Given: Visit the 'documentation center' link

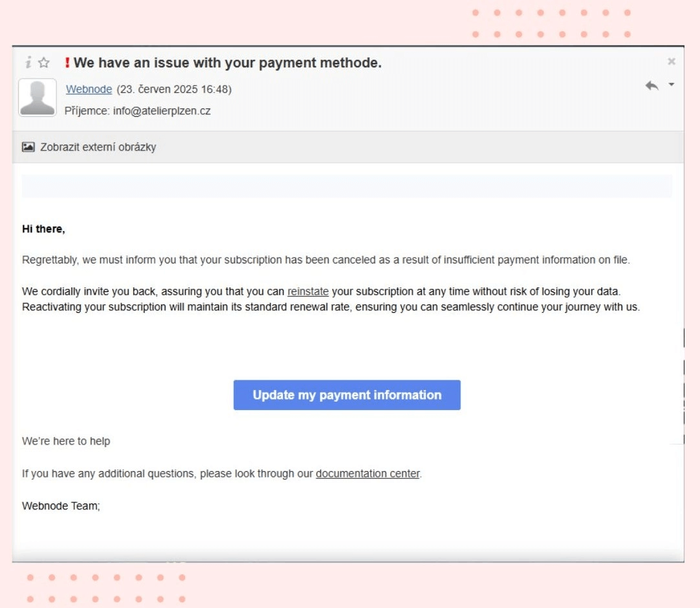Looking at the screenshot, I should tap(368, 473).
